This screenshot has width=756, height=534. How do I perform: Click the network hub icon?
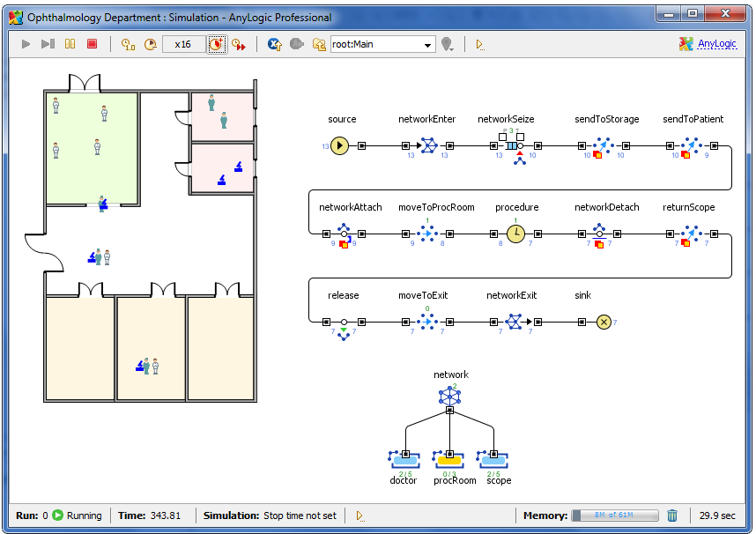[450, 397]
